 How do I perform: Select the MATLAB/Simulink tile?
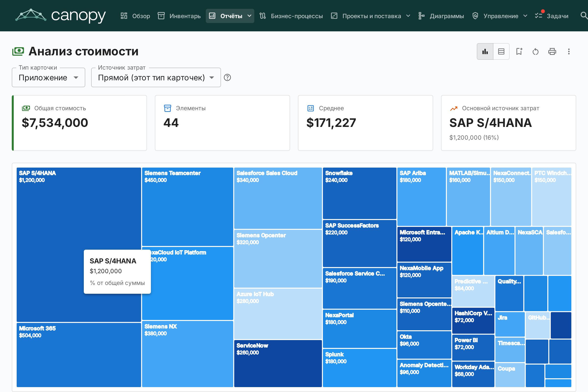(x=468, y=197)
